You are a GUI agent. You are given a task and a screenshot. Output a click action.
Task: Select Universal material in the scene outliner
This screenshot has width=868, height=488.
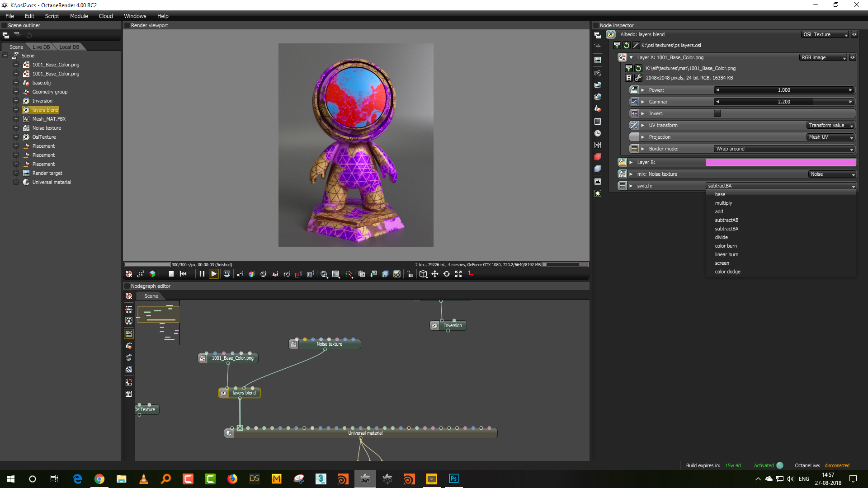coord(52,182)
